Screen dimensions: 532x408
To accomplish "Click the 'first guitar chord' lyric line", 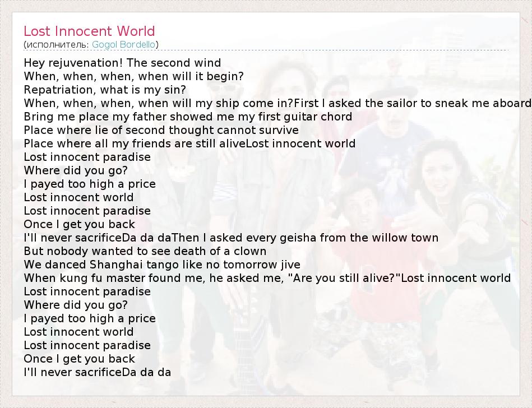I will tap(188, 117).
